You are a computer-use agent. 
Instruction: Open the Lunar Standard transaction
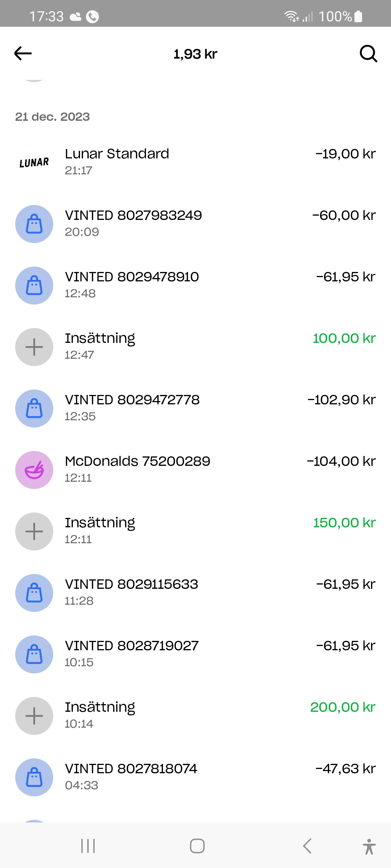click(x=195, y=162)
